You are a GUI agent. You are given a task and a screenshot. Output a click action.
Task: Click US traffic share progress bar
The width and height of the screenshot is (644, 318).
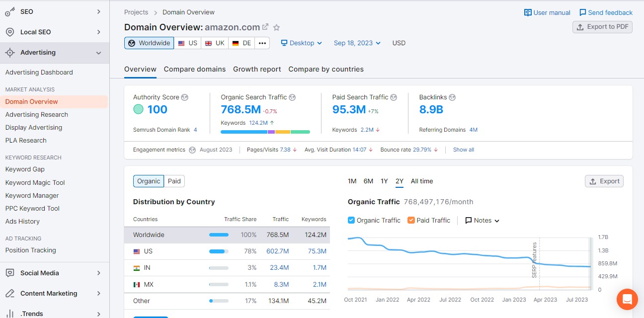coord(219,251)
